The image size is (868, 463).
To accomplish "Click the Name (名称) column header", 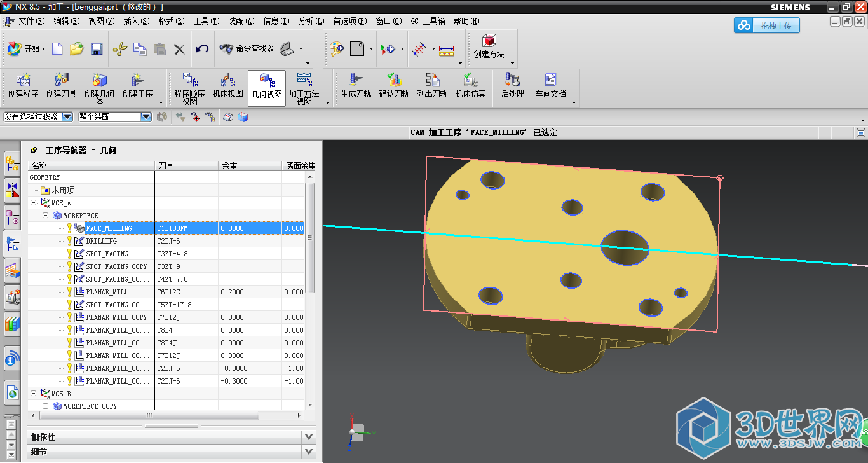I will (x=92, y=165).
